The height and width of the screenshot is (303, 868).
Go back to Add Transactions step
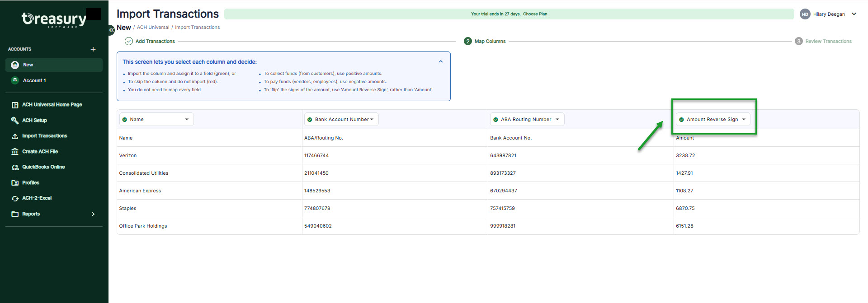point(155,42)
